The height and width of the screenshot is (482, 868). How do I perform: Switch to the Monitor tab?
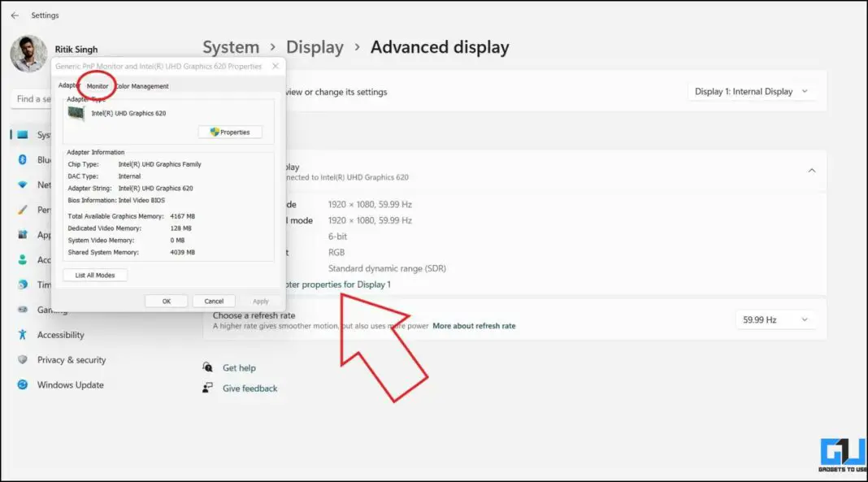tap(97, 85)
